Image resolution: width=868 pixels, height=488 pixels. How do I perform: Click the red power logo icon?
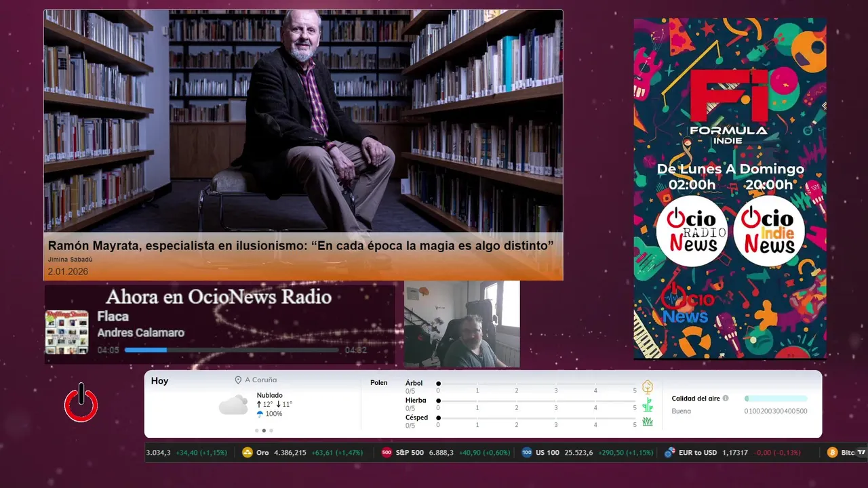point(81,403)
